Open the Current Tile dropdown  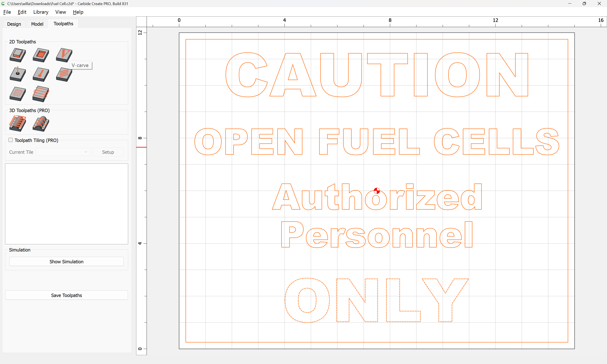point(63,152)
